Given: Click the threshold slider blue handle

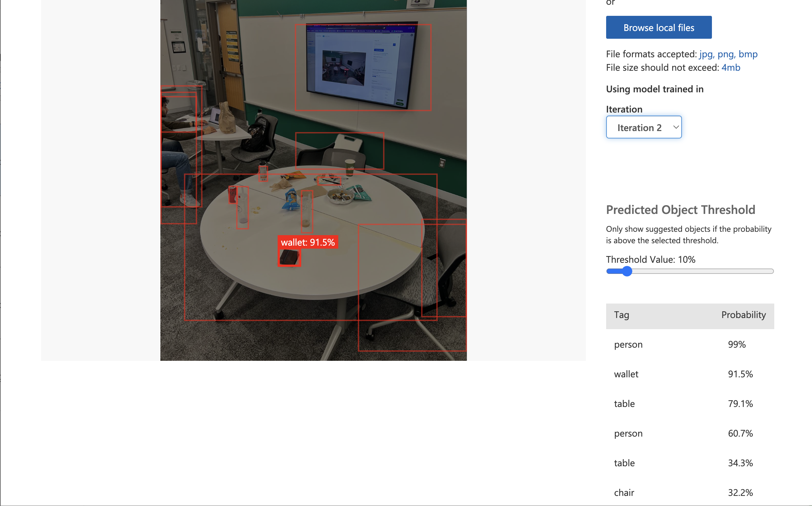Looking at the screenshot, I should point(627,271).
